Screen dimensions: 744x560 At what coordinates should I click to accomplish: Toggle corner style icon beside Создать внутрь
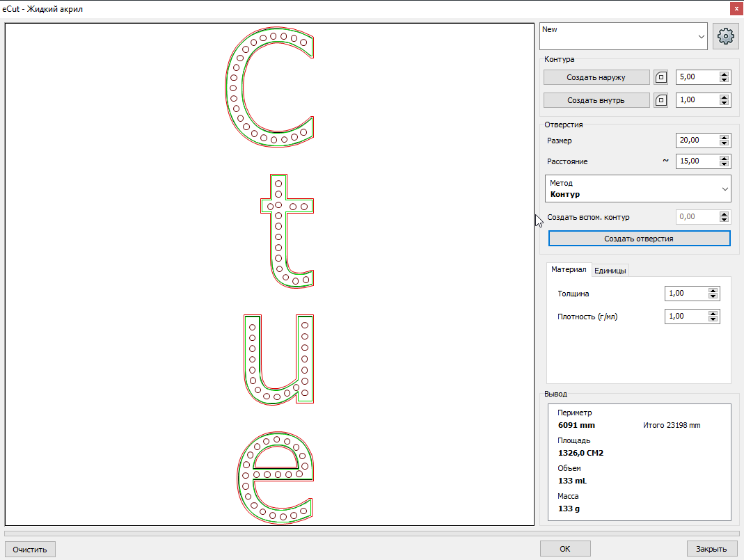pos(661,100)
